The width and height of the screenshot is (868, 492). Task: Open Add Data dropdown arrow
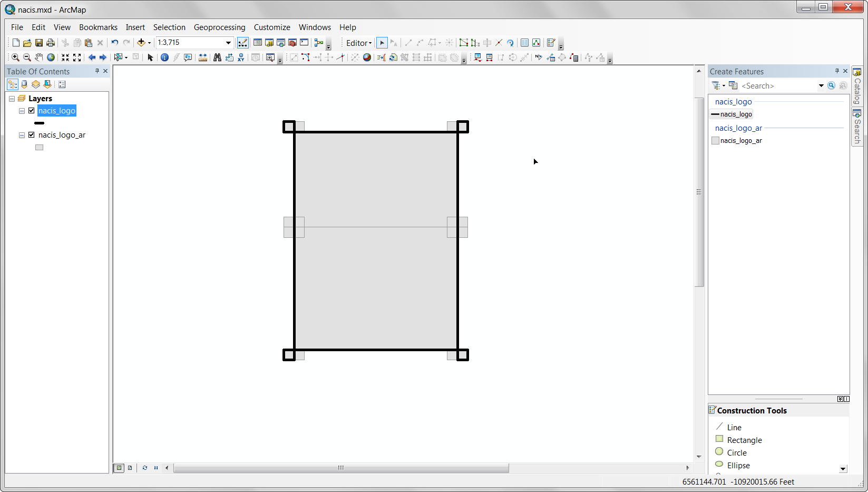(149, 43)
